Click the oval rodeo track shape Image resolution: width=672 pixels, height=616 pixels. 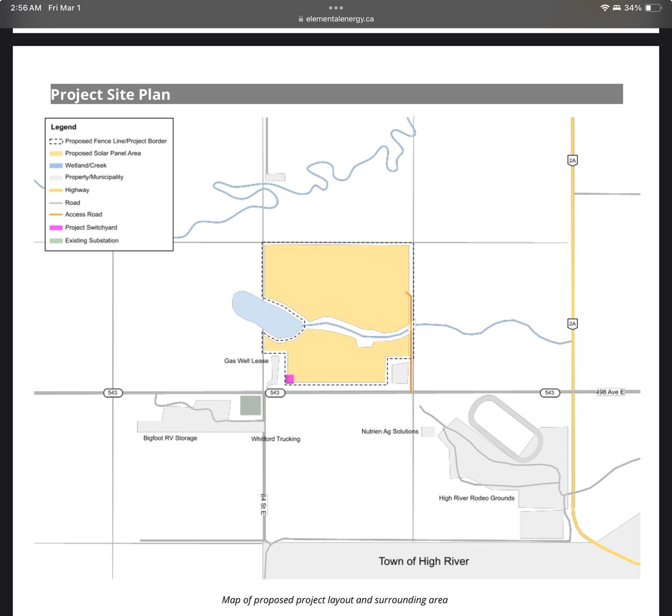coord(505,428)
